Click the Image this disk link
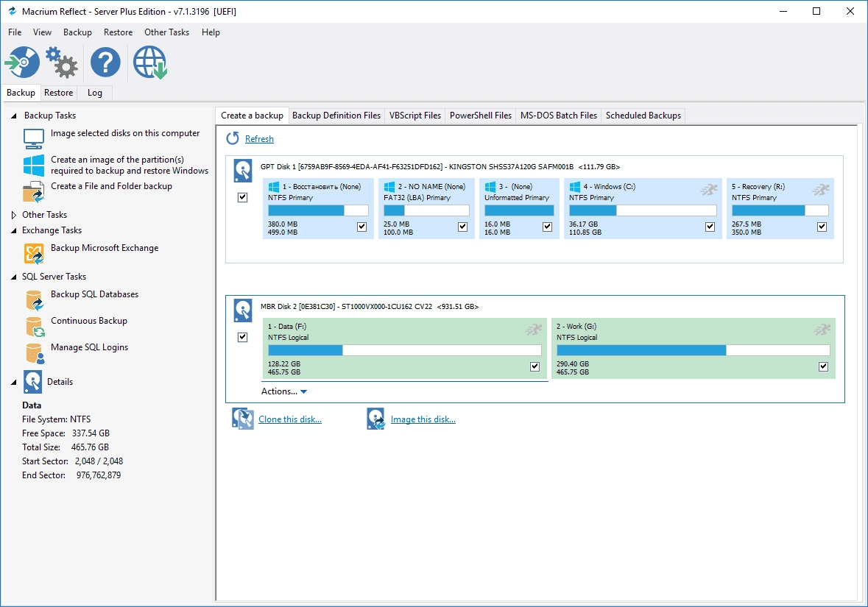This screenshot has width=868, height=607. (x=423, y=419)
